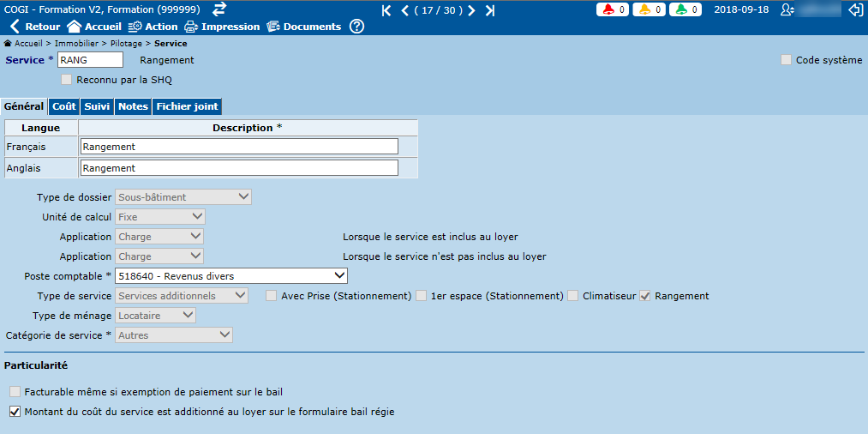Click the swap arrows icon beside Formation
Screen dimensions: 868x434
pos(219,9)
